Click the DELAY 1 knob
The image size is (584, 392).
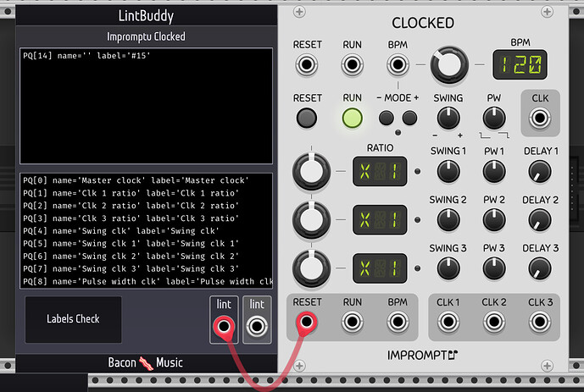[x=540, y=172]
